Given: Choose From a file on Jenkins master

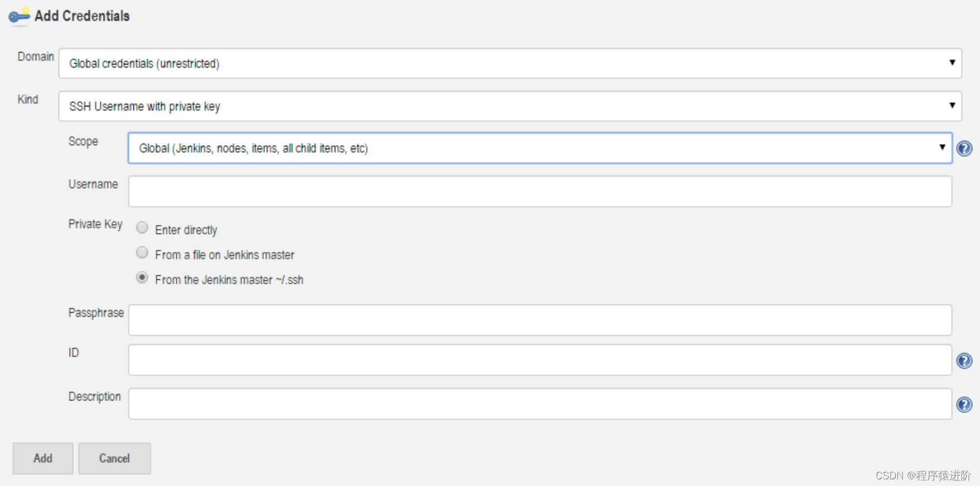Looking at the screenshot, I should [x=142, y=252].
